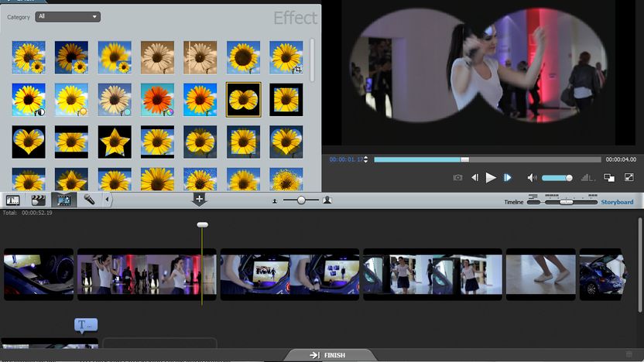Screen dimensions: 644x362
Task: Select the car screen display clip
Action: point(289,274)
